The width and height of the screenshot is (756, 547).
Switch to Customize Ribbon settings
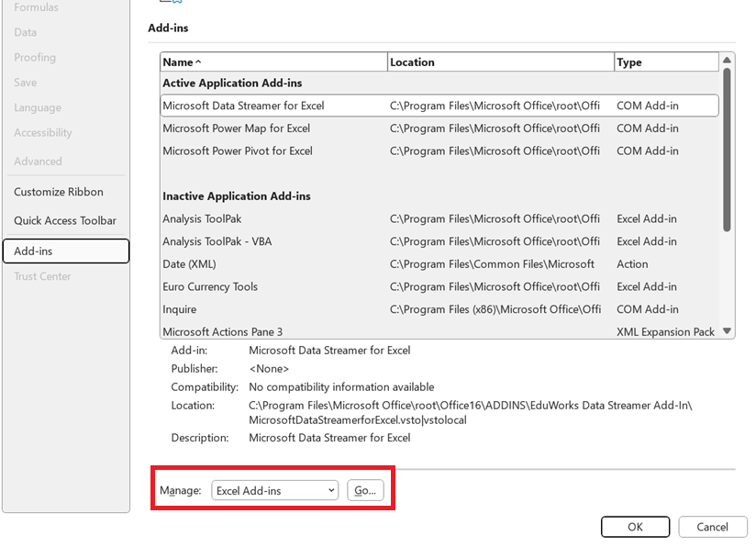coord(59,192)
